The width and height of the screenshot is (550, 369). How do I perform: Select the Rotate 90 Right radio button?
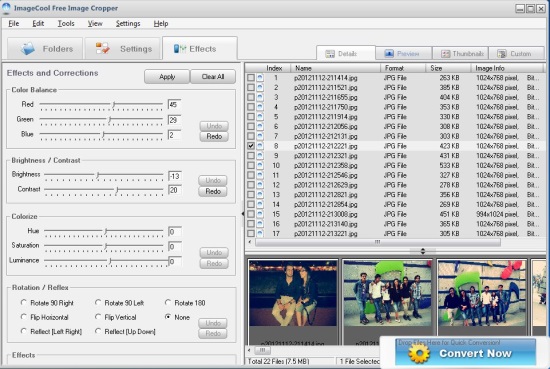pos(24,302)
